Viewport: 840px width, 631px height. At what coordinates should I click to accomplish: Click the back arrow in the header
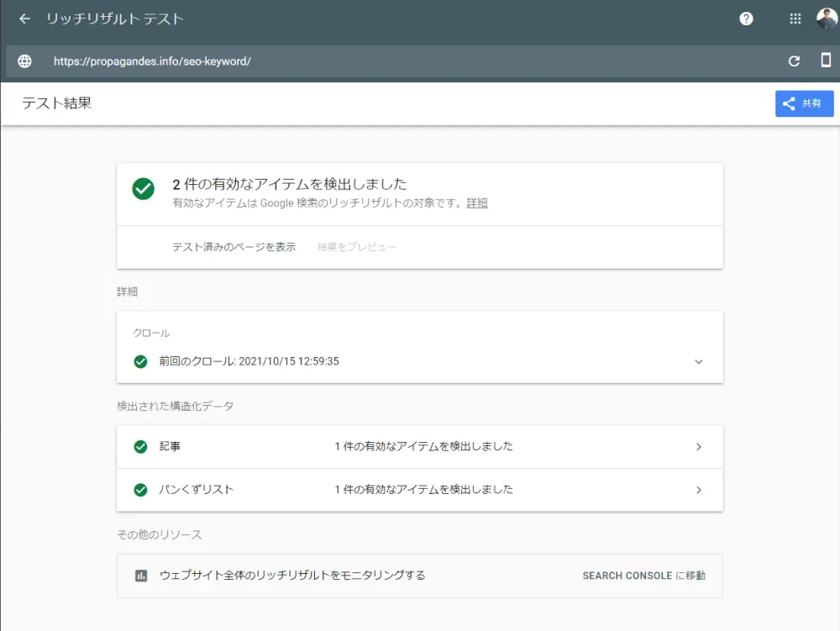tap(24, 18)
